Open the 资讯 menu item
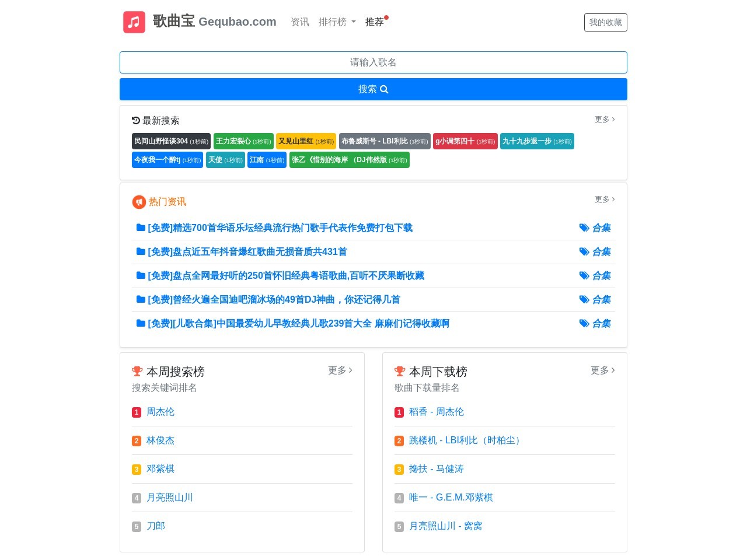 coord(299,22)
